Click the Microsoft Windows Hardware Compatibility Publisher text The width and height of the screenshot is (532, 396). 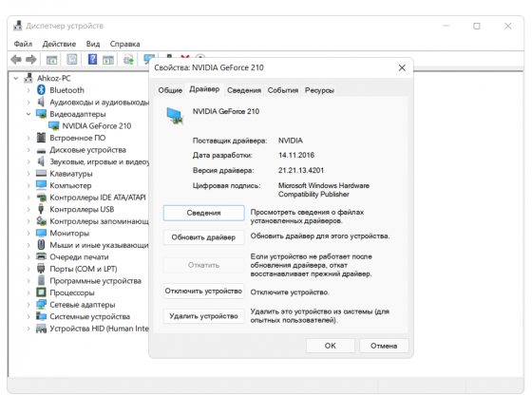pyautogui.click(x=324, y=190)
